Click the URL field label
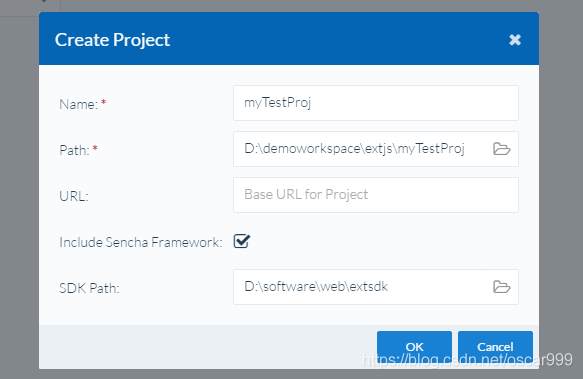This screenshot has width=583, height=379. [74, 196]
